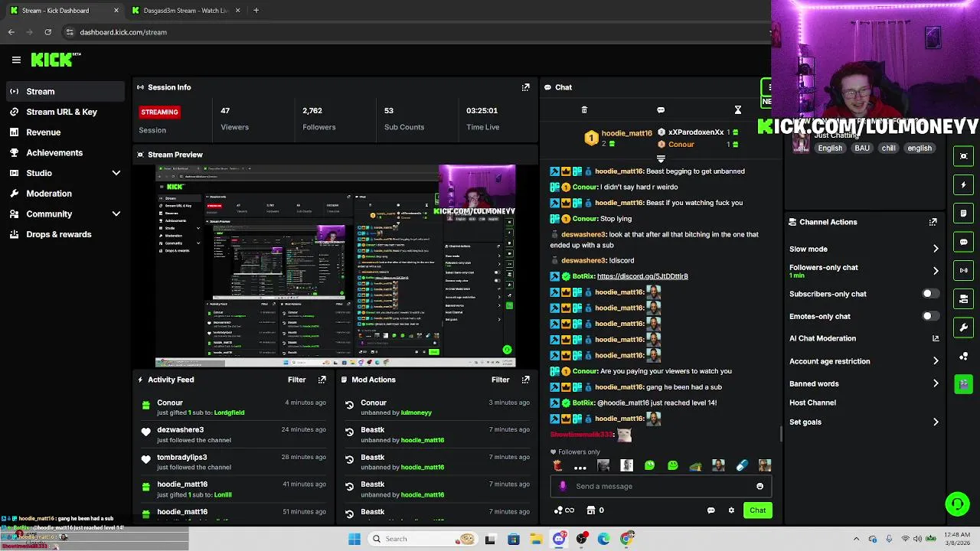The image size is (980, 551).
Task: Open the emoji picker in message box
Action: (x=759, y=486)
